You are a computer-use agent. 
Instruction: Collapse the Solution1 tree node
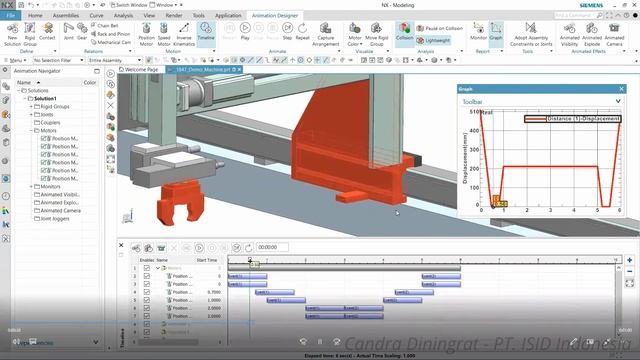click(x=24, y=99)
